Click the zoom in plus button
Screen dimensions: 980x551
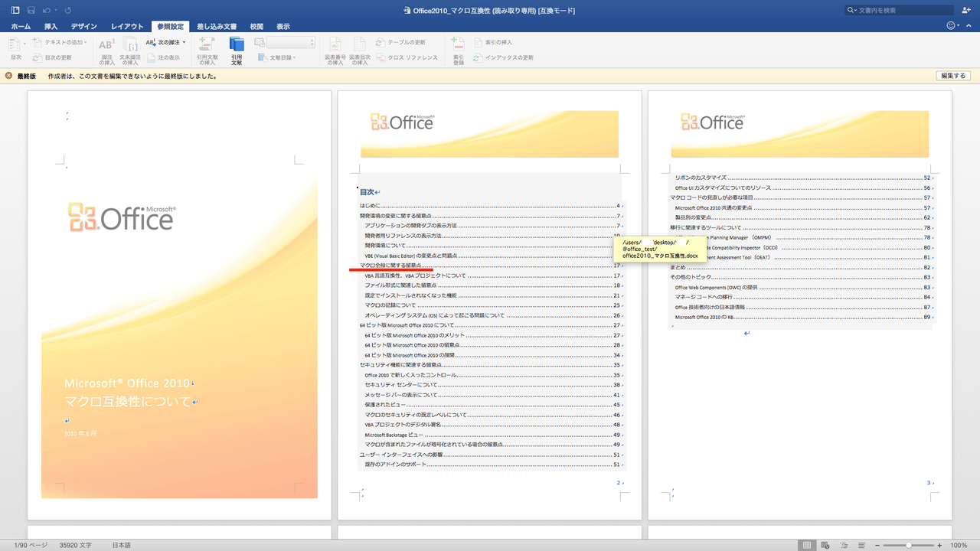pos(939,545)
